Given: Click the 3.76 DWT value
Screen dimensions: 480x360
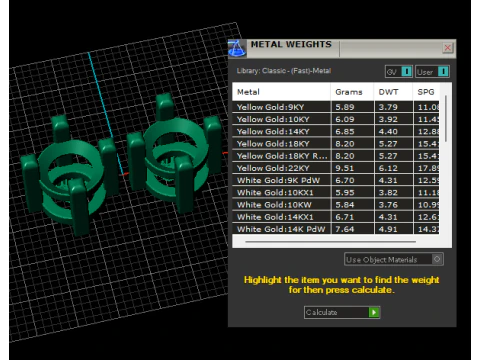Looking at the screenshot, I should tap(388, 205).
